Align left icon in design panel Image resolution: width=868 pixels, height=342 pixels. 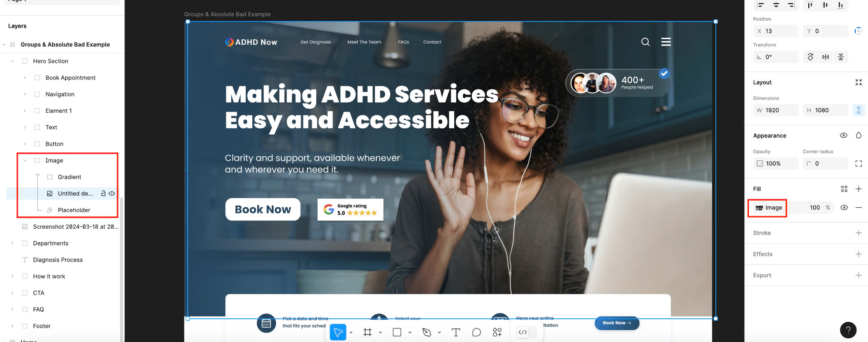point(761,5)
